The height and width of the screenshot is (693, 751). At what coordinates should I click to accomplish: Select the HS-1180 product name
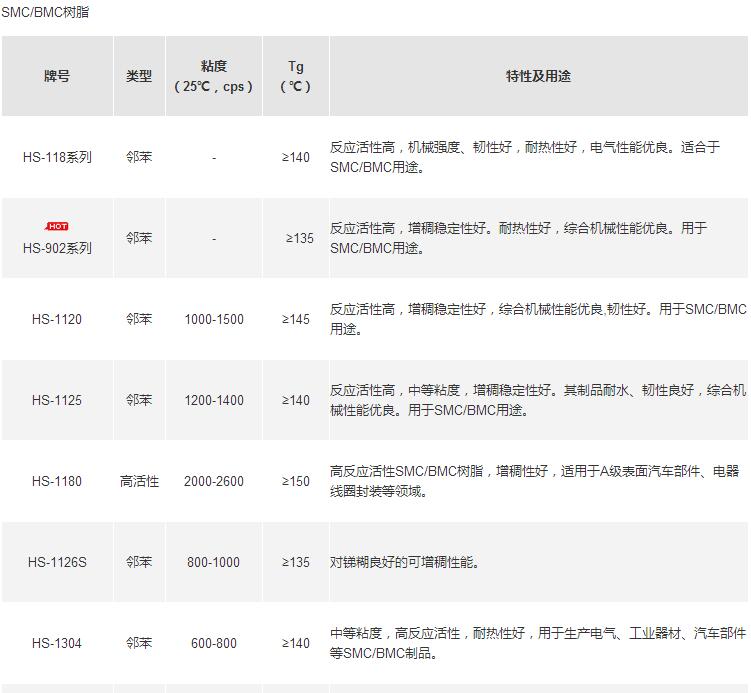click(57, 481)
